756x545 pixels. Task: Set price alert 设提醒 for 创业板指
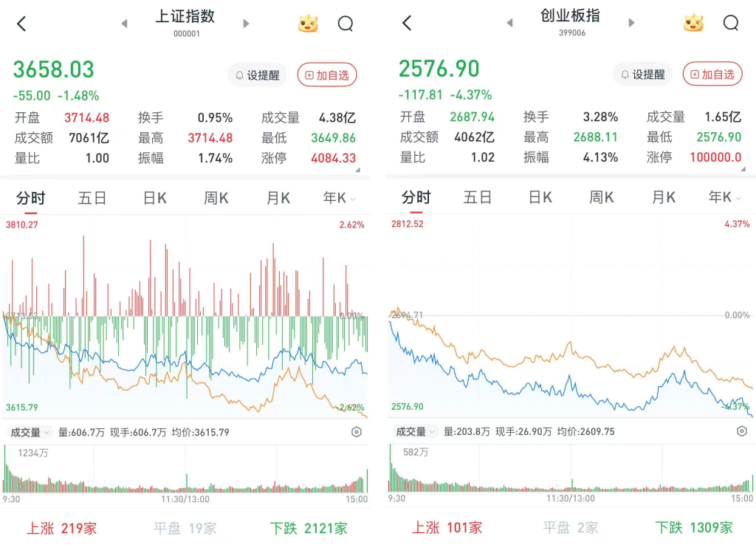click(x=642, y=75)
